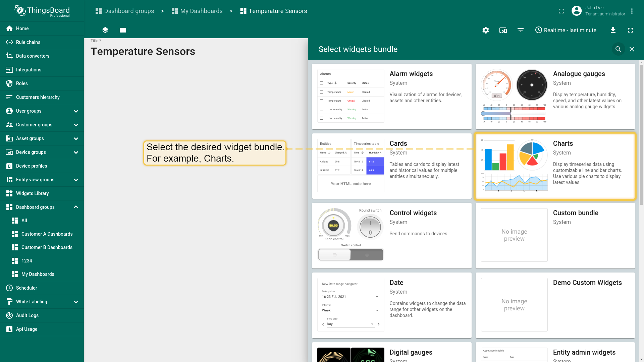The height and width of the screenshot is (362, 644).
Task: Select the Alarm widgets bundle
Action: click(x=392, y=97)
